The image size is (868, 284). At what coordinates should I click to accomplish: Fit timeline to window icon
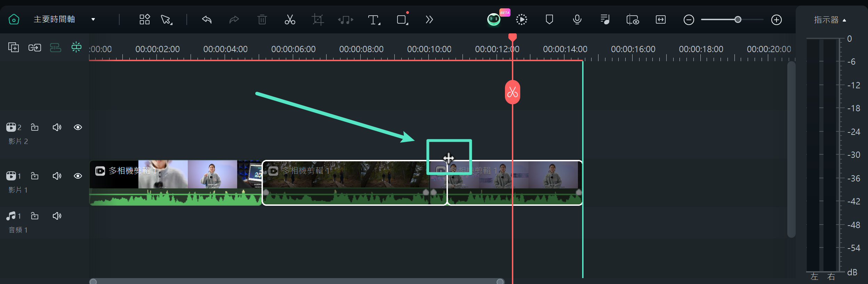point(661,20)
